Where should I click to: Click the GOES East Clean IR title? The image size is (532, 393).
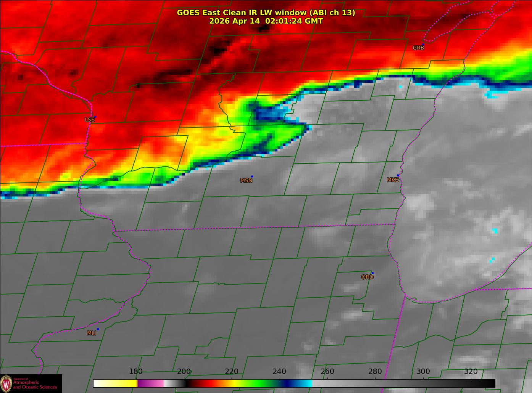click(x=266, y=13)
